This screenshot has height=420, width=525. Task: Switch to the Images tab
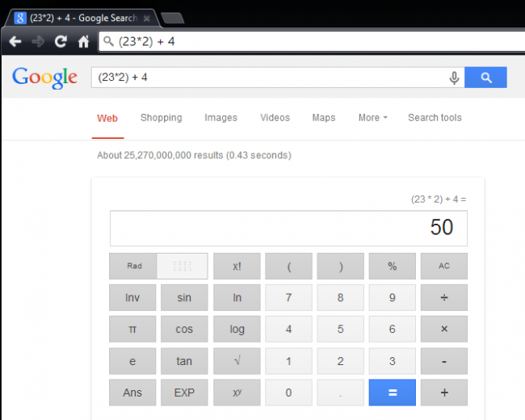click(x=220, y=118)
